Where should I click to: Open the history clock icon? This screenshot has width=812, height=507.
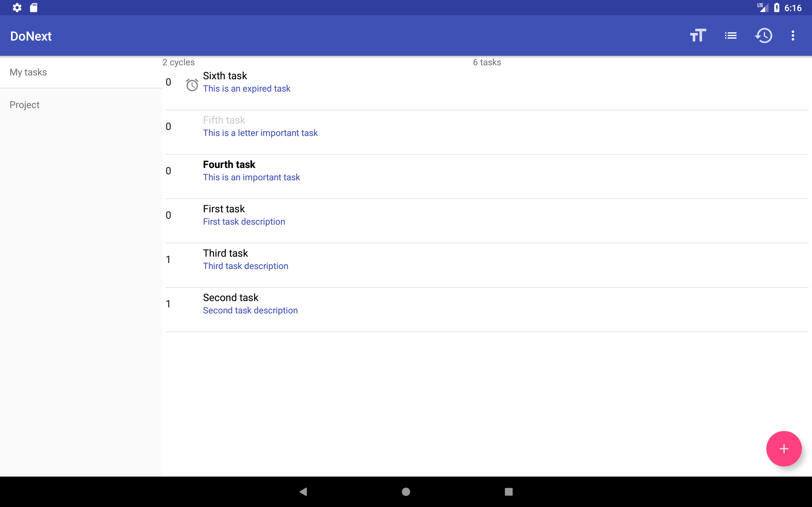click(x=763, y=35)
